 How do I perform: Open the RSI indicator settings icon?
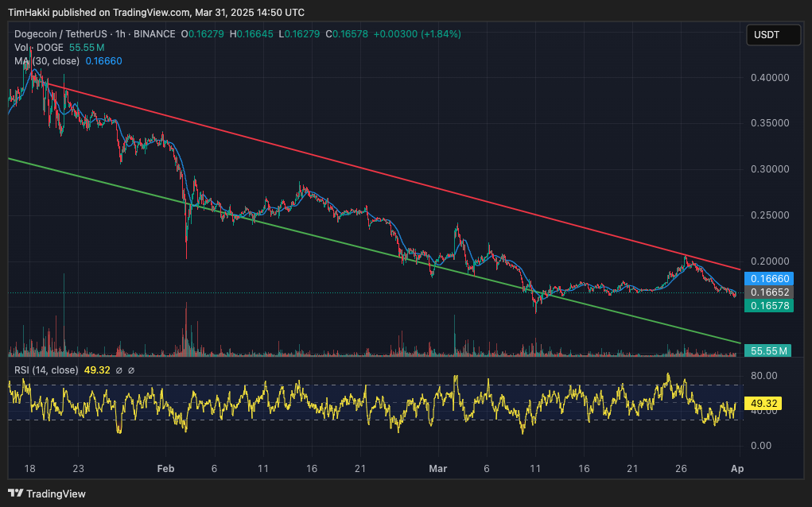pos(132,370)
